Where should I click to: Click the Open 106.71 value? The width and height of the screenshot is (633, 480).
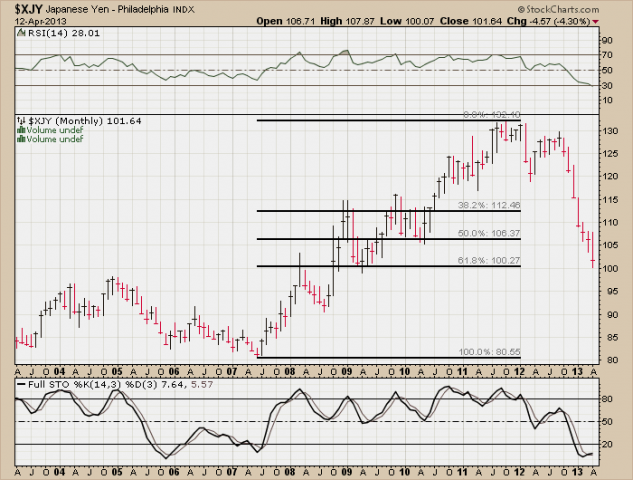(285, 21)
